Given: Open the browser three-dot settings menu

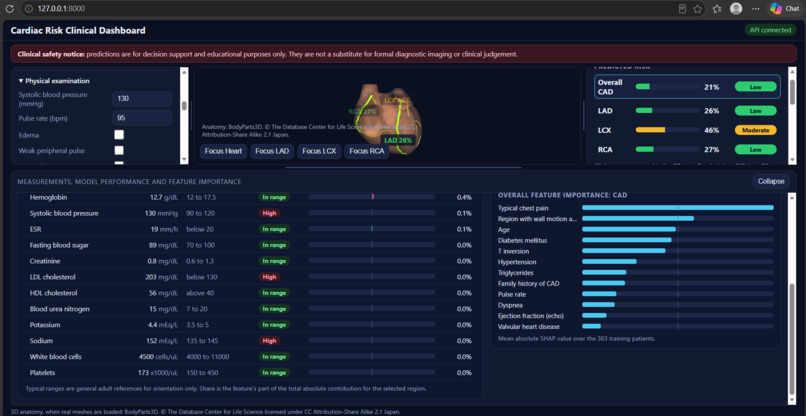Looking at the screenshot, I should tap(755, 9).
